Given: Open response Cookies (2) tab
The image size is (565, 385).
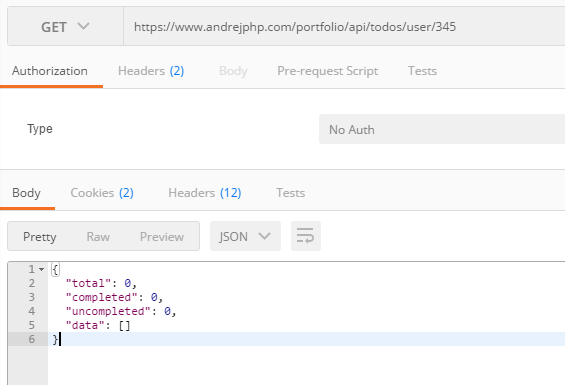Looking at the screenshot, I should [x=102, y=193].
